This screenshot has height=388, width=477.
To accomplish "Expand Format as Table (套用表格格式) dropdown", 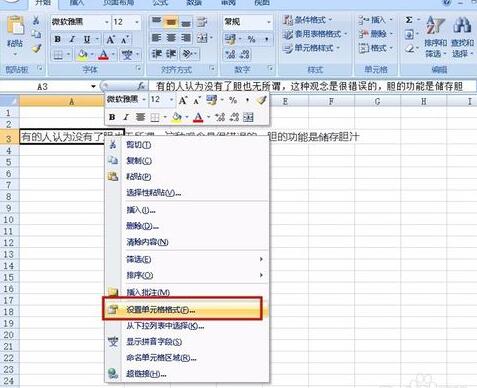I will coord(315,34).
